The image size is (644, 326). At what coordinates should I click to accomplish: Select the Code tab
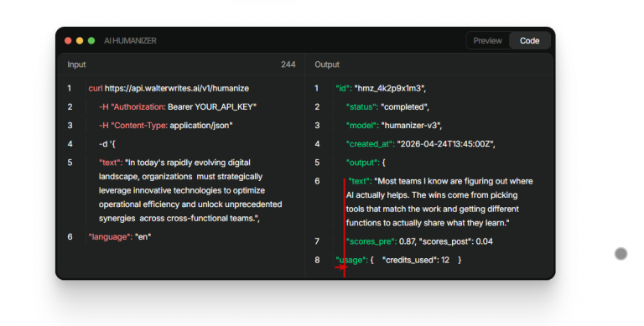pos(529,41)
